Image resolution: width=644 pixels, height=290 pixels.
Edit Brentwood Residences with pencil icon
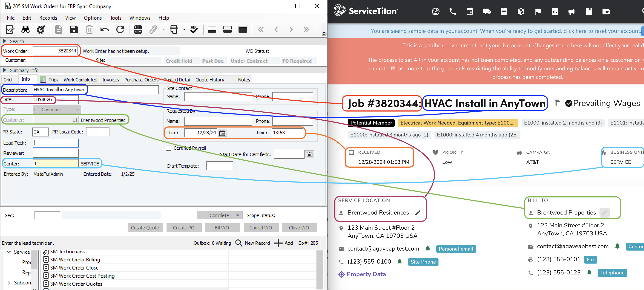(417, 213)
